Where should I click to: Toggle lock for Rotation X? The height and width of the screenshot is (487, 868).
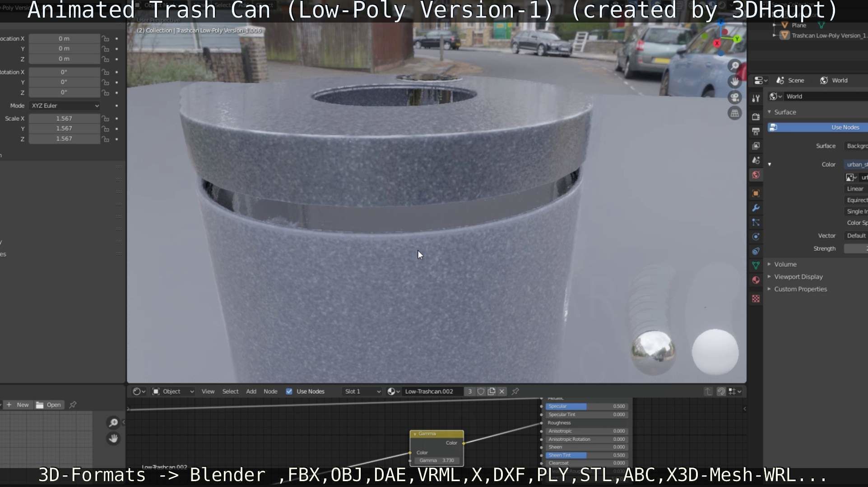(105, 72)
